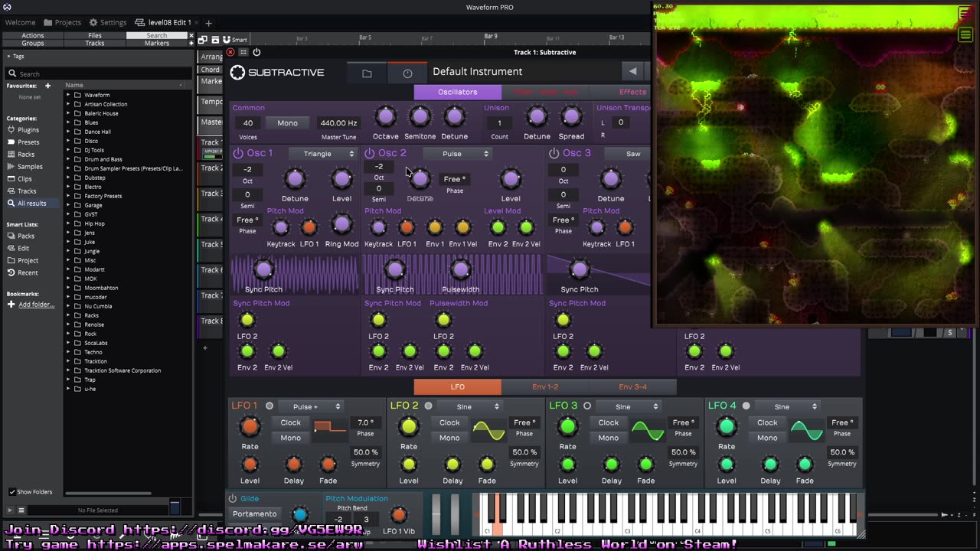Viewport: 980px width, 551px height.
Task: Go to previous preset with left arrow
Action: tap(632, 71)
